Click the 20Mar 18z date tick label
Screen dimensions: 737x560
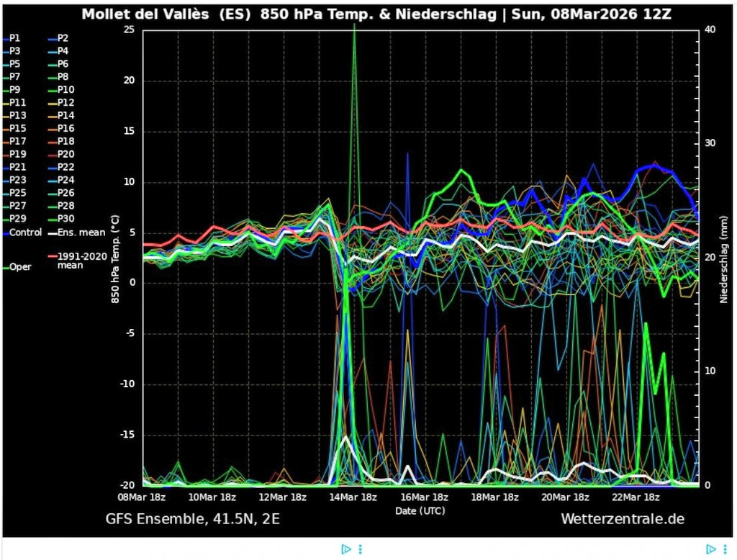565,497
